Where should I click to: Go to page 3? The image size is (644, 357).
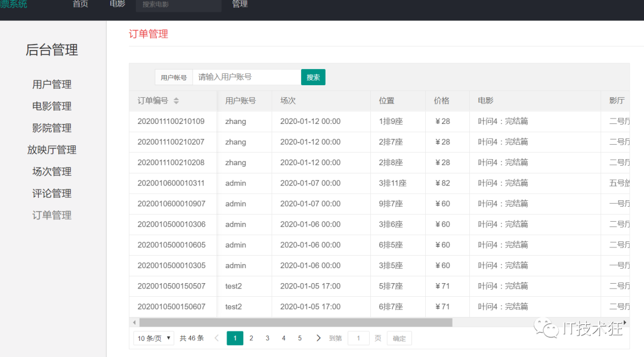[267, 338]
